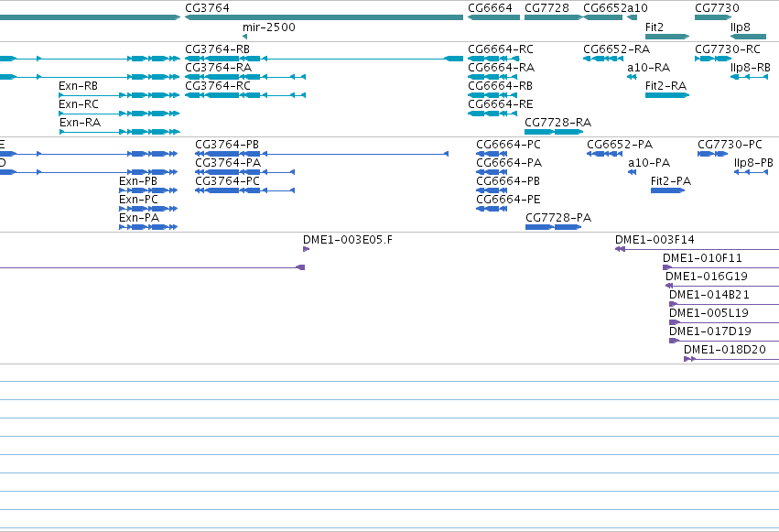This screenshot has height=532, width=779.
Task: Select transcript a10-RA
Action: (x=632, y=77)
